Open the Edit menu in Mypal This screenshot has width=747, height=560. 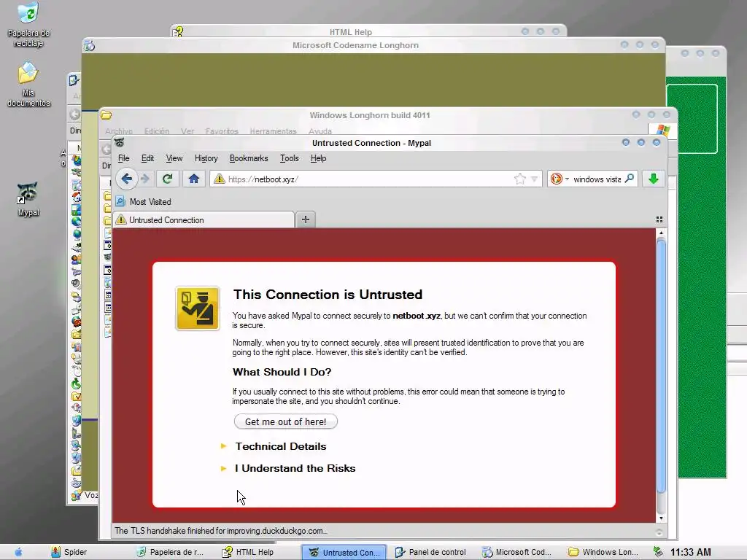coord(147,158)
